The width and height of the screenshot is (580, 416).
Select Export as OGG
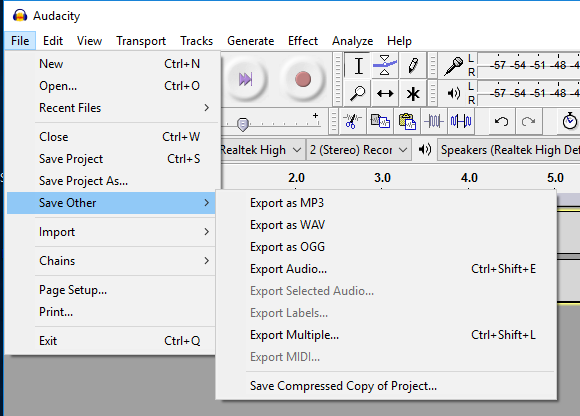point(386,247)
